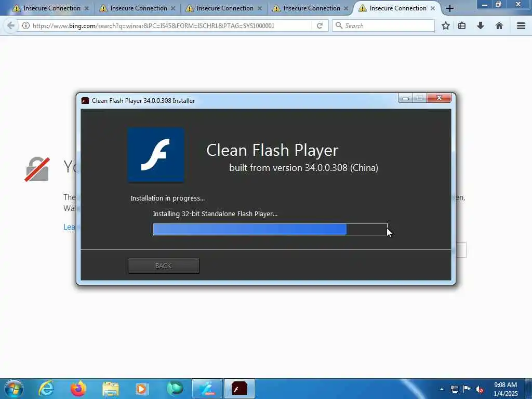Screen dimensions: 532x399
Task: Click 'Installing 32-bit Standalone Flash Player...' text
Action: pyautogui.click(x=215, y=214)
